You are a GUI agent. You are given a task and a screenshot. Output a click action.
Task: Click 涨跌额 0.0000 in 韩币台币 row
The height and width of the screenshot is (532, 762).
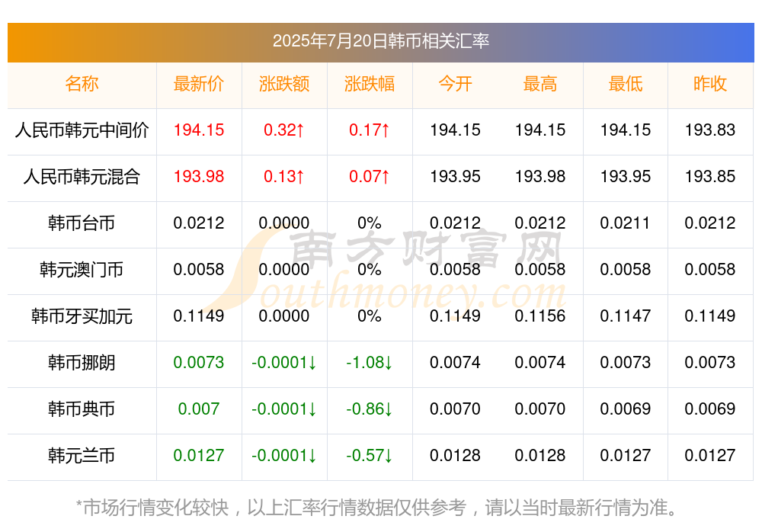[284, 223]
